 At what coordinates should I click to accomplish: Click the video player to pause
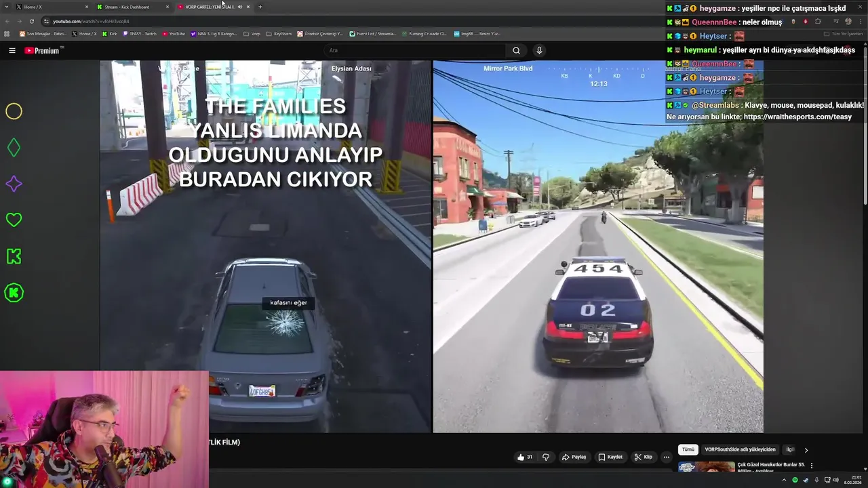click(431, 247)
